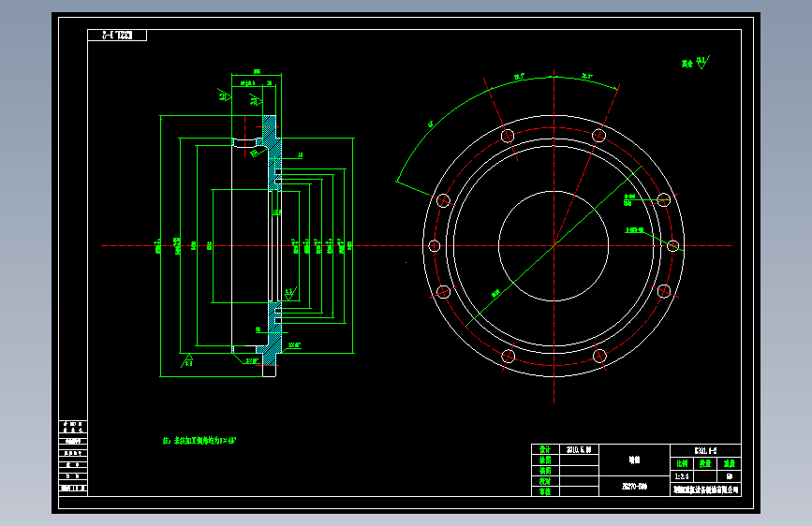Click the hatched upper hub in the section view
The width and height of the screenshot is (812, 526).
273,153
